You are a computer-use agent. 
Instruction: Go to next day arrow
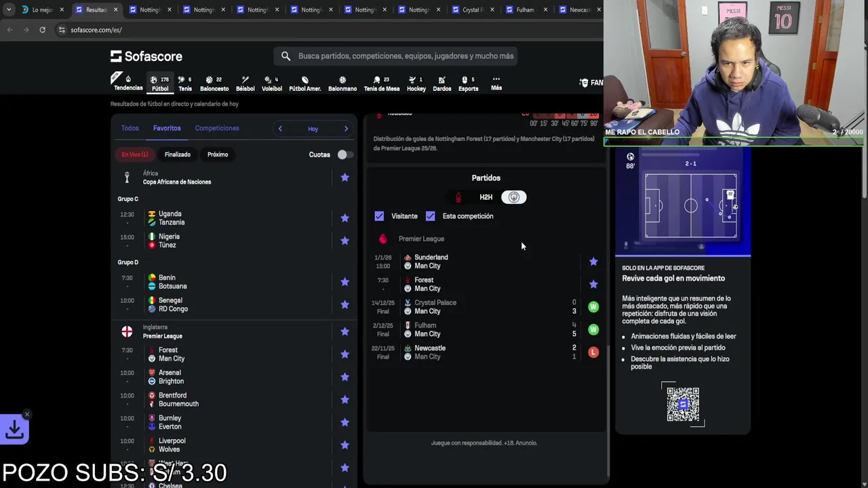tap(346, 129)
